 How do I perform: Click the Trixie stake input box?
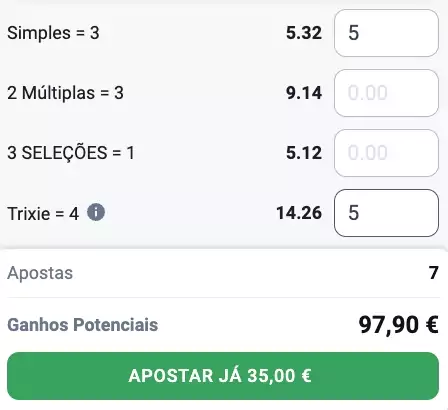click(x=386, y=213)
